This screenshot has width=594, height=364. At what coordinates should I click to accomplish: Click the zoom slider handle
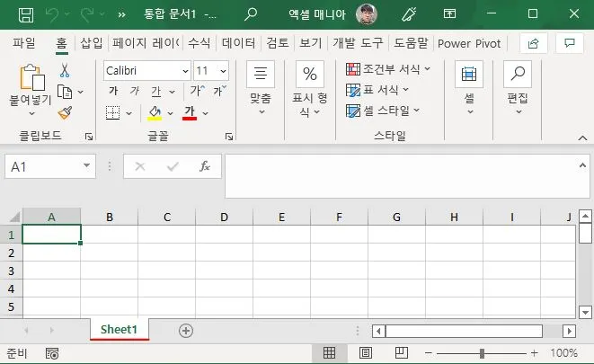point(482,353)
